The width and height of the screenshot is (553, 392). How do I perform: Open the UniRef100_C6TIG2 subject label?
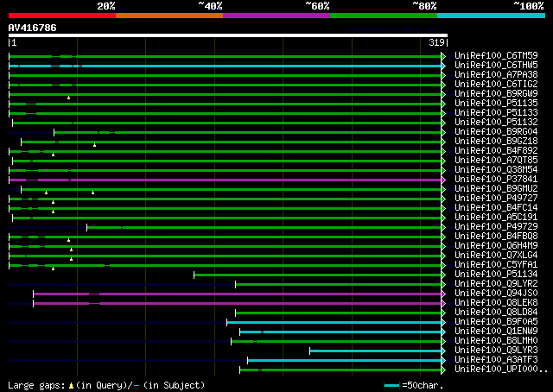496,85
